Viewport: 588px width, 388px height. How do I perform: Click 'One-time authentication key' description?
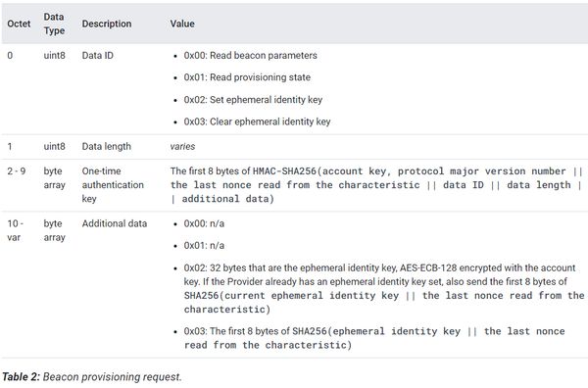click(x=113, y=185)
